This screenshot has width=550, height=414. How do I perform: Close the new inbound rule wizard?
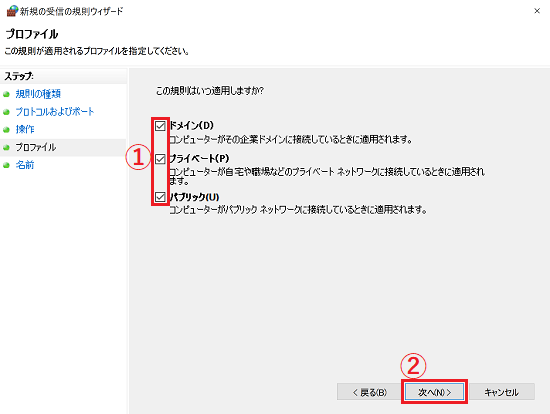[x=537, y=11]
